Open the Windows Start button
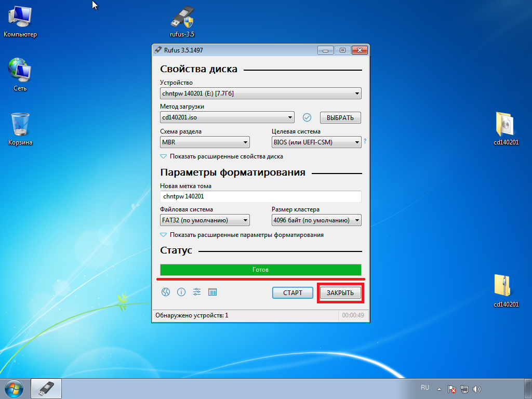Image resolution: width=532 pixels, height=399 pixels. point(14,389)
